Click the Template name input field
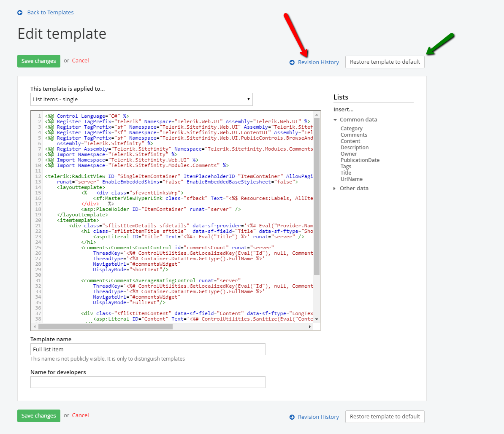Screen dimensions: 504x434 point(148,349)
